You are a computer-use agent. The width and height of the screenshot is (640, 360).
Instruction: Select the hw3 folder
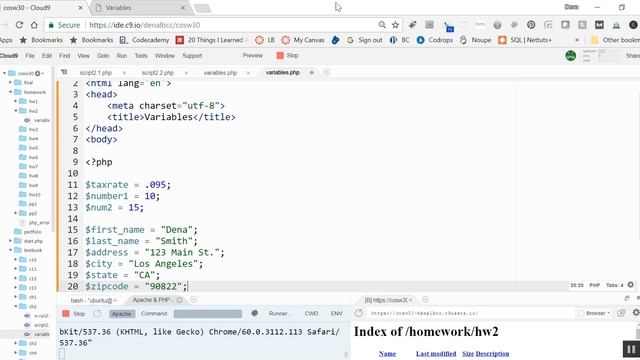click(29, 129)
